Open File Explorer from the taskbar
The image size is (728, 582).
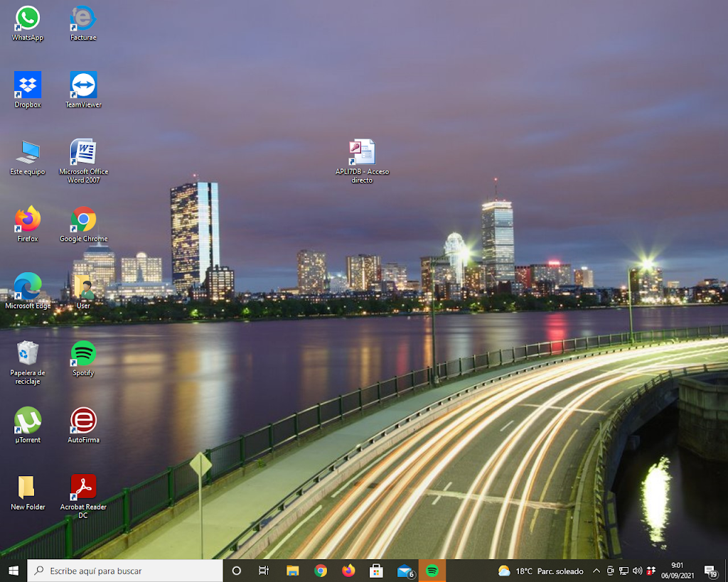[292, 571]
